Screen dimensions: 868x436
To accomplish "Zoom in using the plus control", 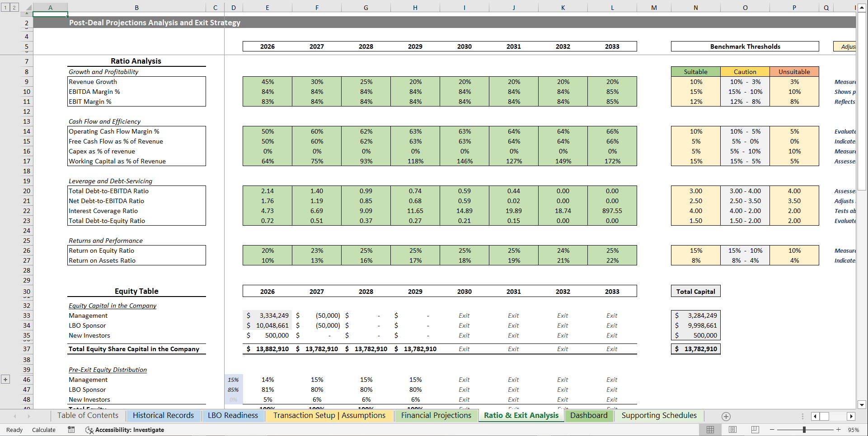I will (838, 430).
